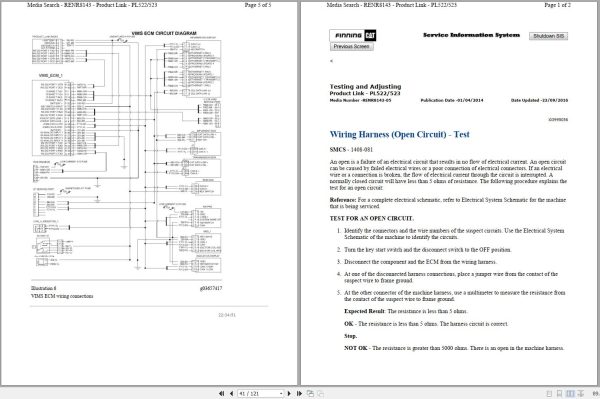
Task: Click the 'TEST FOR AN OPEN CIRCUIT.' heading
Action: click(x=372, y=218)
